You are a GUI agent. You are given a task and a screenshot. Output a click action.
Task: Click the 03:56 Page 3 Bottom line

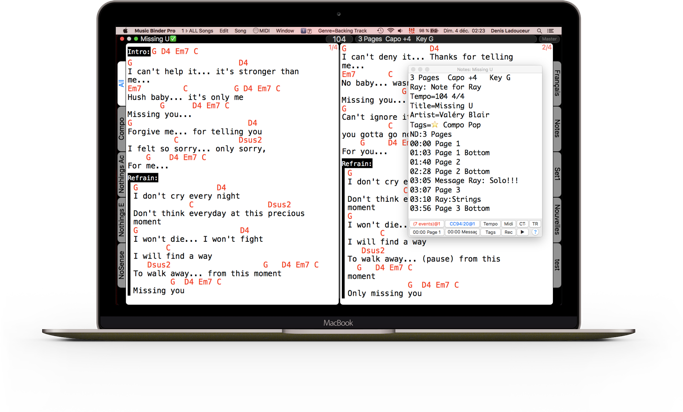pyautogui.click(x=450, y=208)
